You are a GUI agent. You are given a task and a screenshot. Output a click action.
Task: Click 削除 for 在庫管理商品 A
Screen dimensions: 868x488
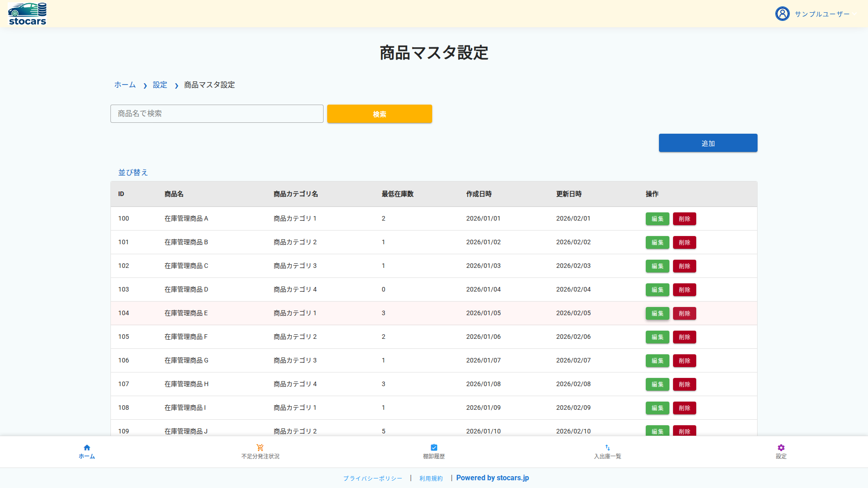pos(684,219)
